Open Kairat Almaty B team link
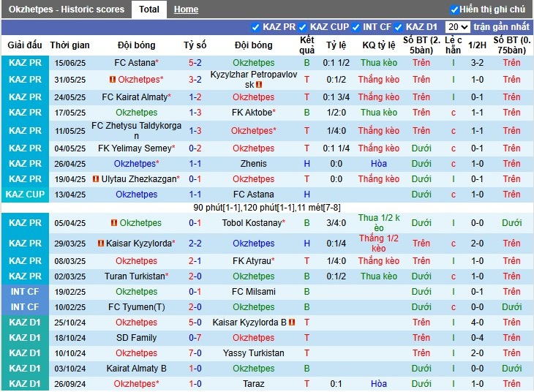The image size is (534, 392). (x=137, y=368)
